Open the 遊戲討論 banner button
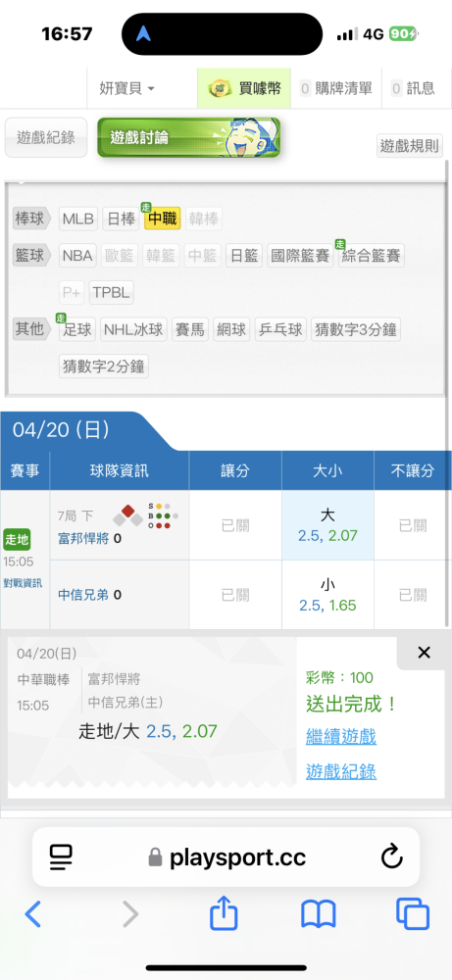The width and height of the screenshot is (452, 980). pyautogui.click(x=189, y=137)
